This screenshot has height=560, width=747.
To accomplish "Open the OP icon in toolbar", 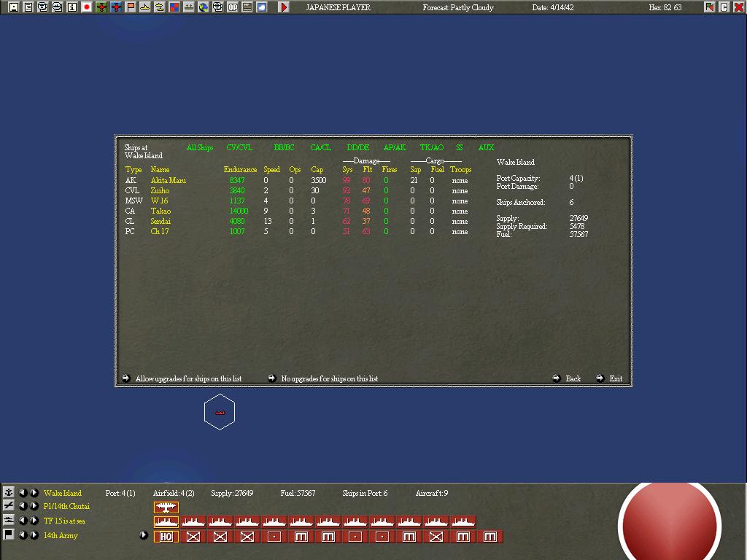I will coord(233,7).
